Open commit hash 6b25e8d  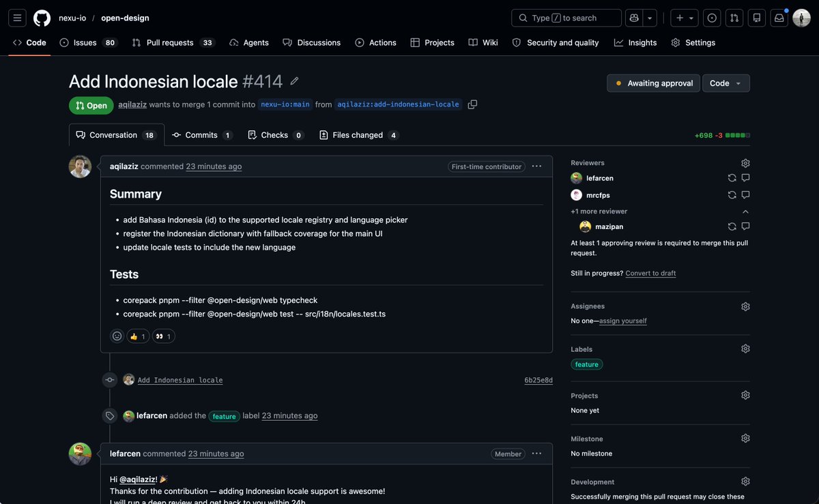coord(538,380)
